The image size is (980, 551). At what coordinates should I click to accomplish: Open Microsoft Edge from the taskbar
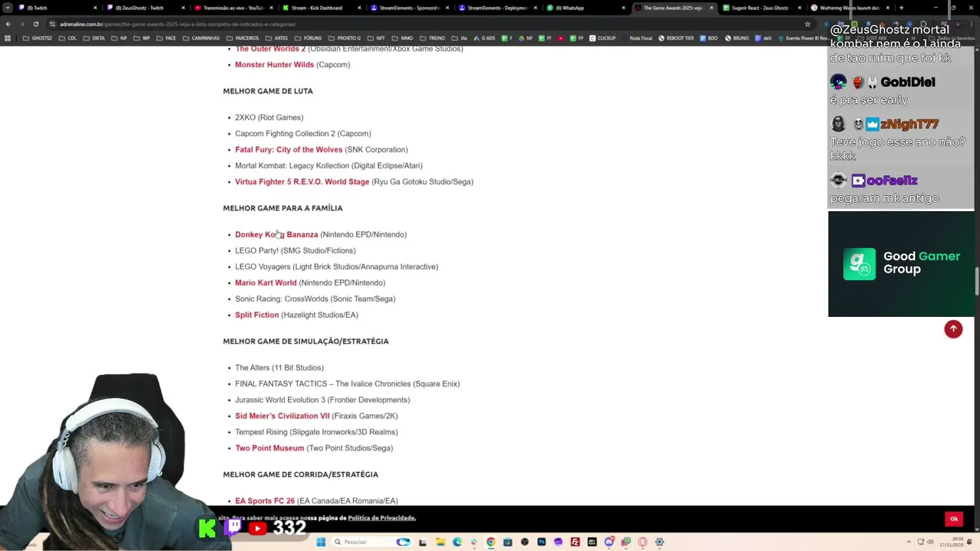point(457,542)
